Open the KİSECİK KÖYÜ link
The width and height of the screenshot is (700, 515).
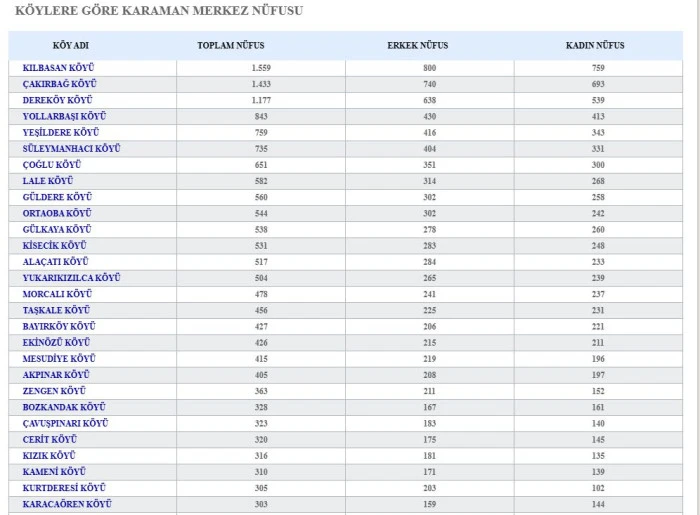coord(54,245)
